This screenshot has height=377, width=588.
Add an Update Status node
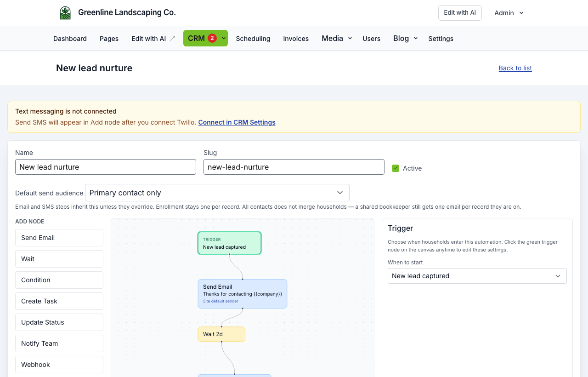coord(59,322)
